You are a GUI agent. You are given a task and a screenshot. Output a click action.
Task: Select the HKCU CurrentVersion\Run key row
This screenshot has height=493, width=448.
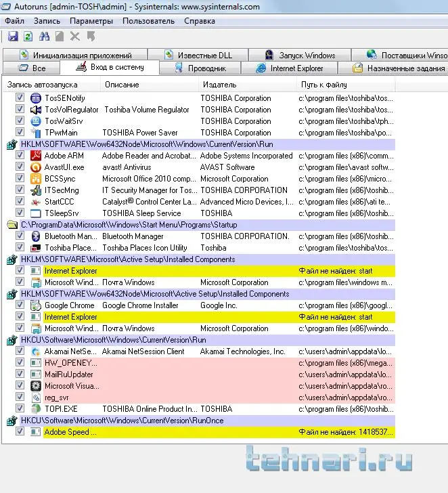[x=207, y=340]
